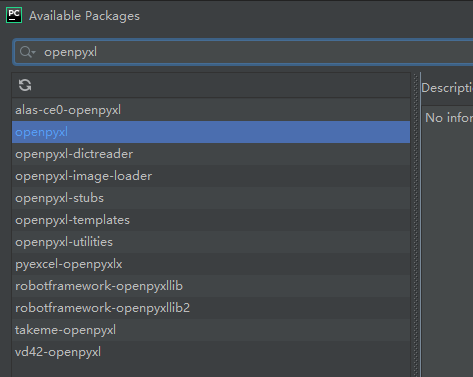Choose openpyxl-dictreader from the list
Screen dimensions: 473x377
[x=211, y=154]
